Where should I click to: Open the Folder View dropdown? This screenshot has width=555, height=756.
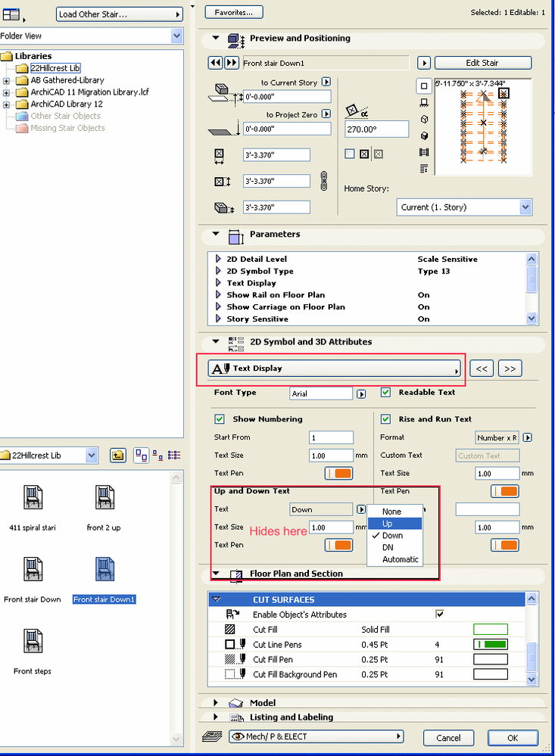coord(176,36)
